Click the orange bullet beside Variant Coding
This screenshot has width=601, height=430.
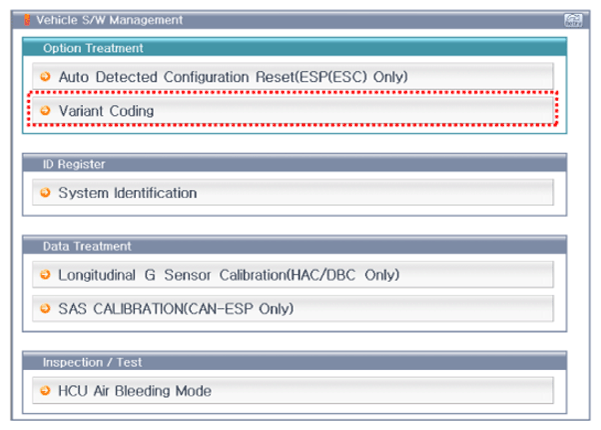(x=45, y=111)
